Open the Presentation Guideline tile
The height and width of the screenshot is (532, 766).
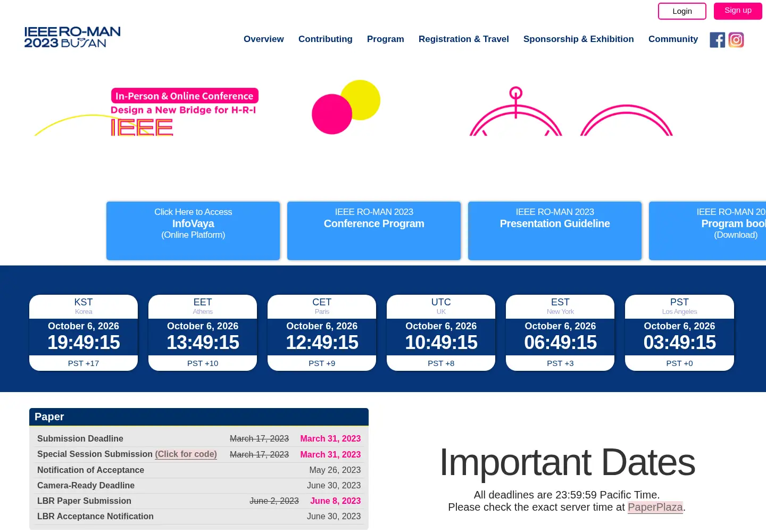coord(555,231)
